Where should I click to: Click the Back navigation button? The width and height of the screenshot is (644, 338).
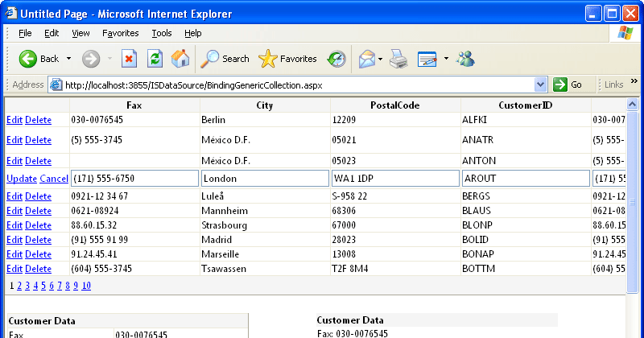pyautogui.click(x=39, y=59)
